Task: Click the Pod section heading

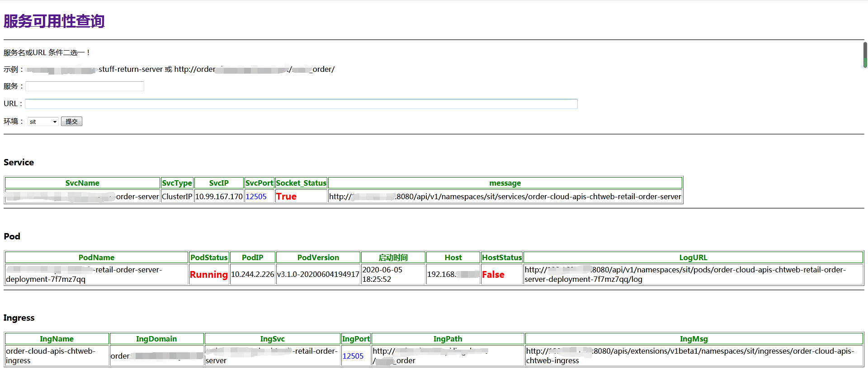Action: (12, 236)
